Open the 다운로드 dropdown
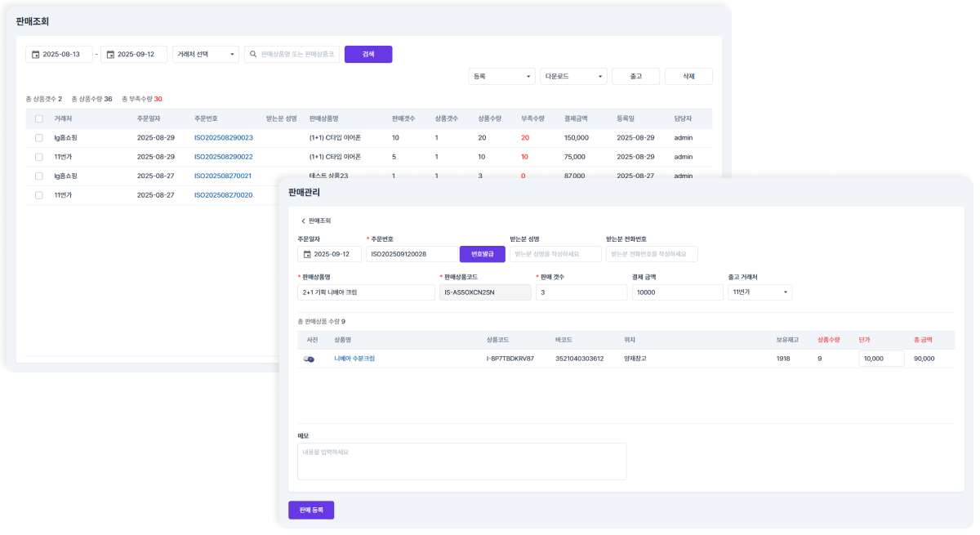 click(x=573, y=77)
